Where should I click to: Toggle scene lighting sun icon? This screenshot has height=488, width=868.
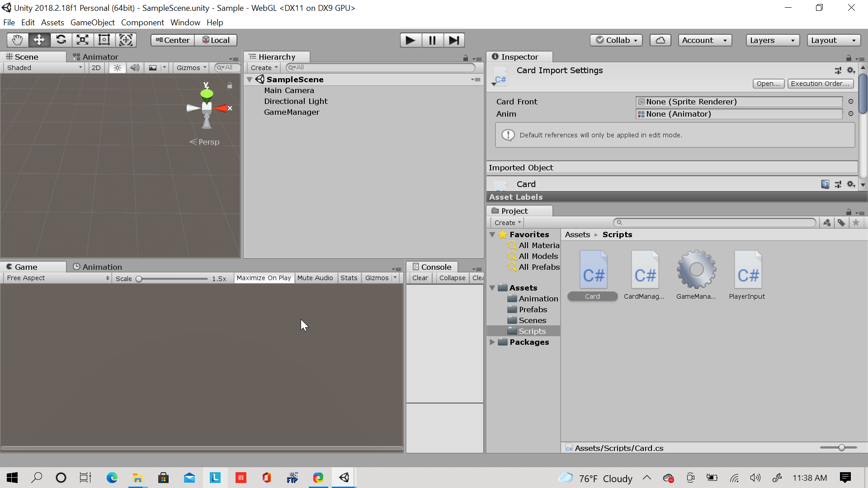117,68
